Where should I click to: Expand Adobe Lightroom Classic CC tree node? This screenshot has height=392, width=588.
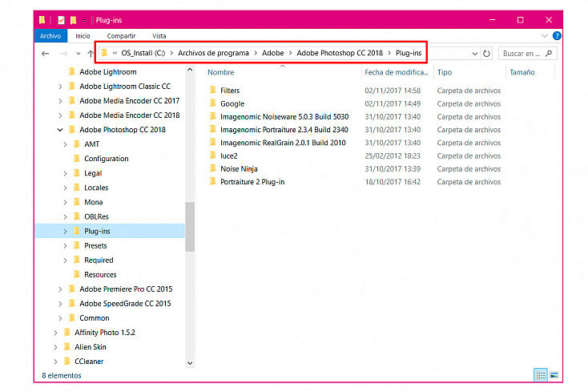[60, 87]
